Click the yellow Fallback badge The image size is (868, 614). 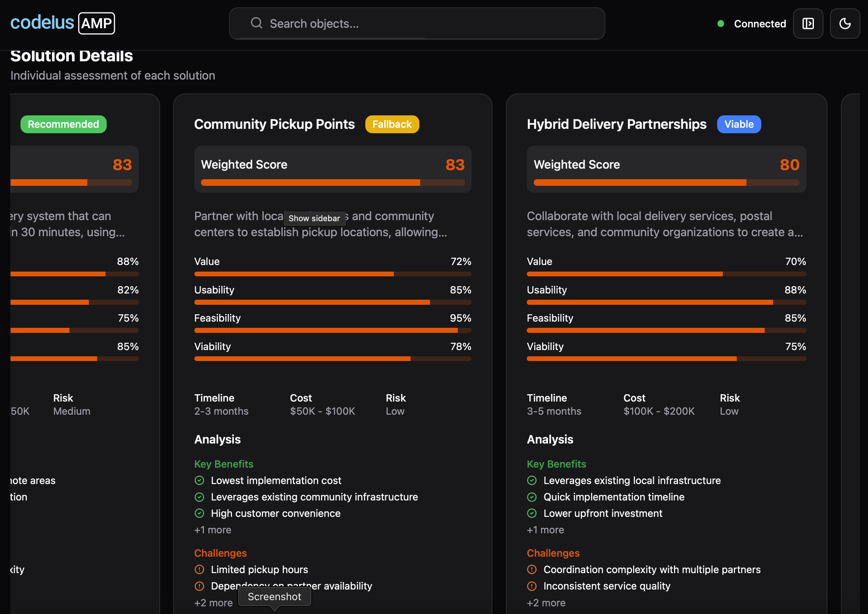(392, 124)
